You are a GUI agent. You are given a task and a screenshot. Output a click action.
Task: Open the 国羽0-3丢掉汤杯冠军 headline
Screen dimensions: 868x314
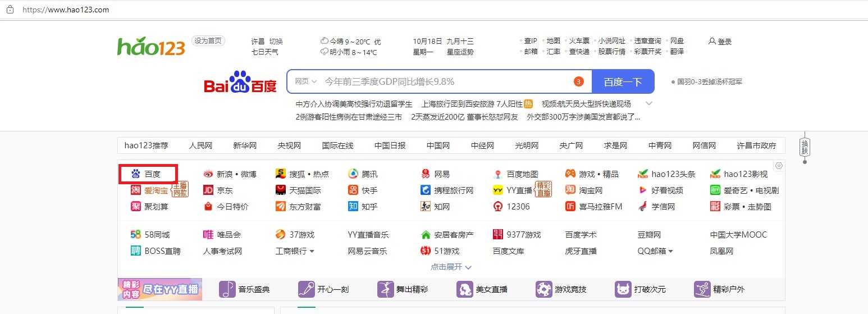(x=710, y=81)
